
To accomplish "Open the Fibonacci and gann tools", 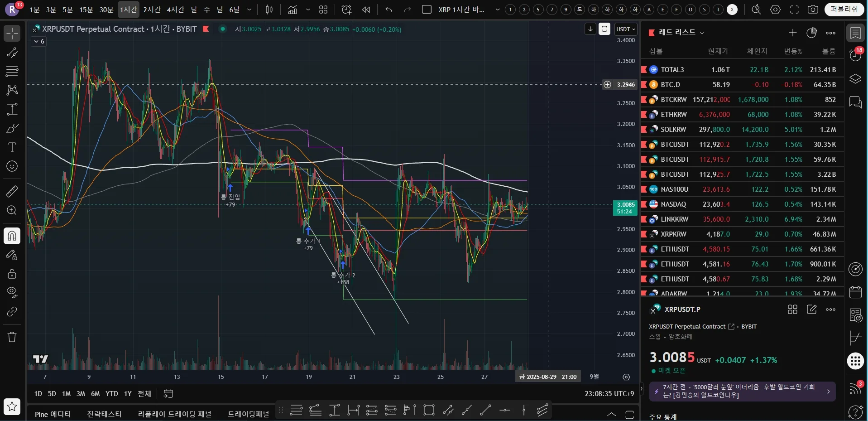I will coord(12,71).
